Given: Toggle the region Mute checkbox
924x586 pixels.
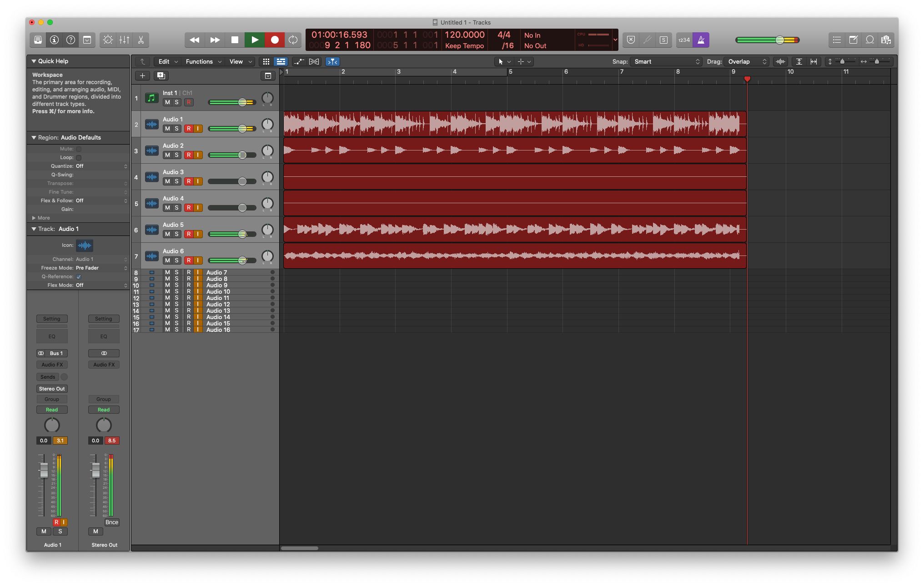Looking at the screenshot, I should pos(79,149).
